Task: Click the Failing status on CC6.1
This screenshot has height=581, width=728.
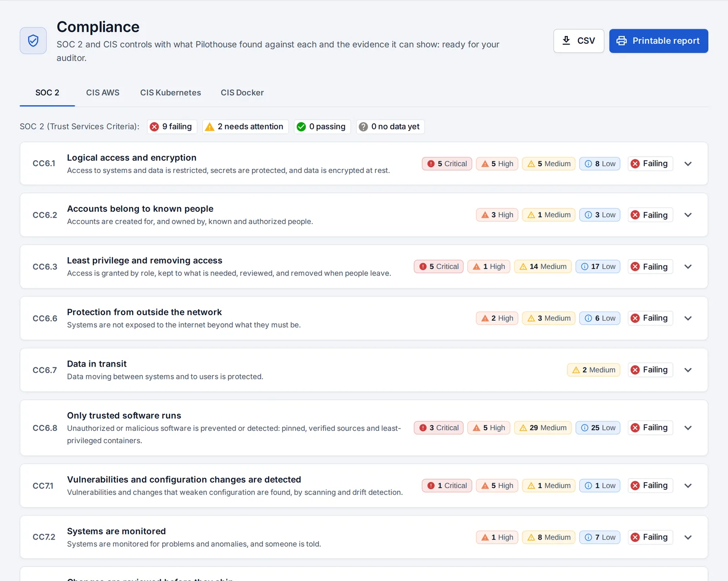Action: (650, 164)
